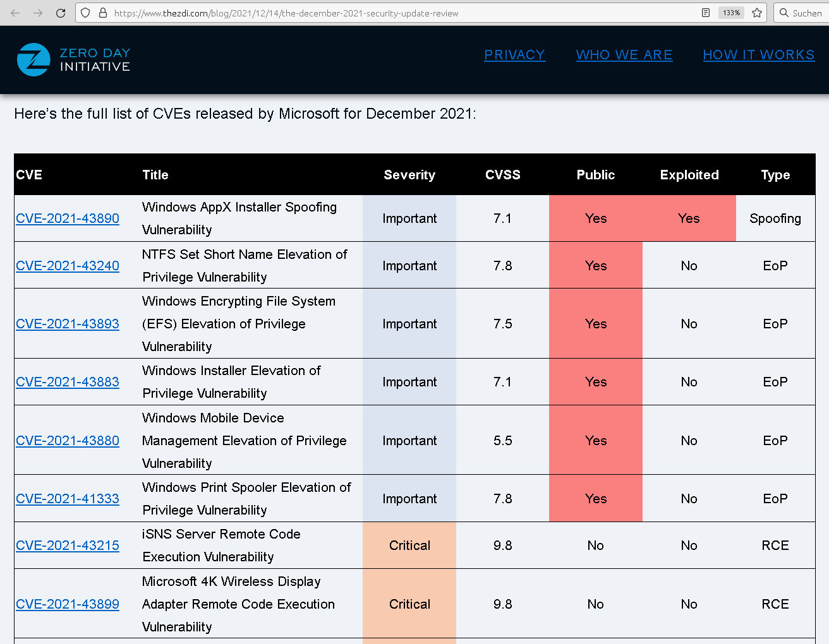829x644 pixels.
Task: Click the Severity column header
Action: tap(409, 175)
